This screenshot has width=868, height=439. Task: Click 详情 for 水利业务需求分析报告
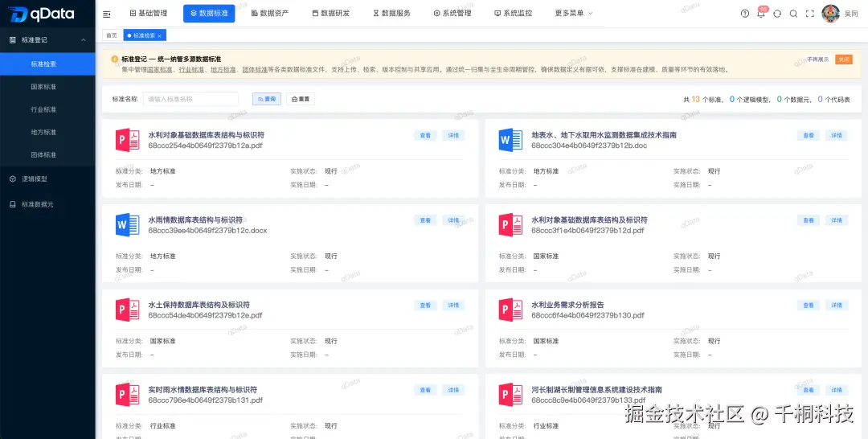click(837, 305)
